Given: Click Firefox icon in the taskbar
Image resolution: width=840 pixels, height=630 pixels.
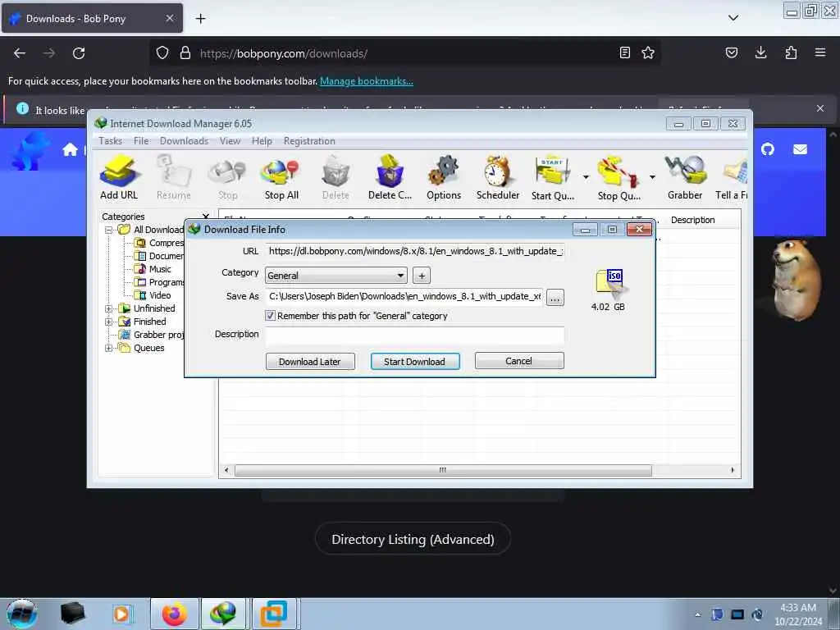Looking at the screenshot, I should point(175,614).
